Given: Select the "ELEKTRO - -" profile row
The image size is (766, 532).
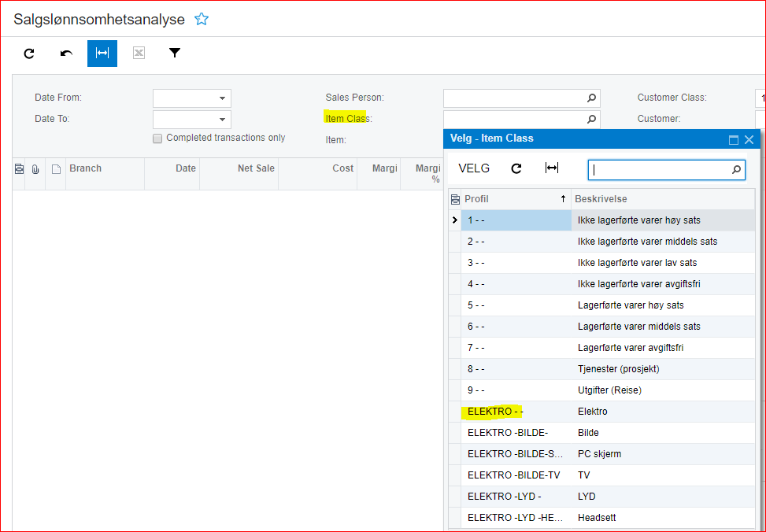Looking at the screenshot, I should [601, 412].
